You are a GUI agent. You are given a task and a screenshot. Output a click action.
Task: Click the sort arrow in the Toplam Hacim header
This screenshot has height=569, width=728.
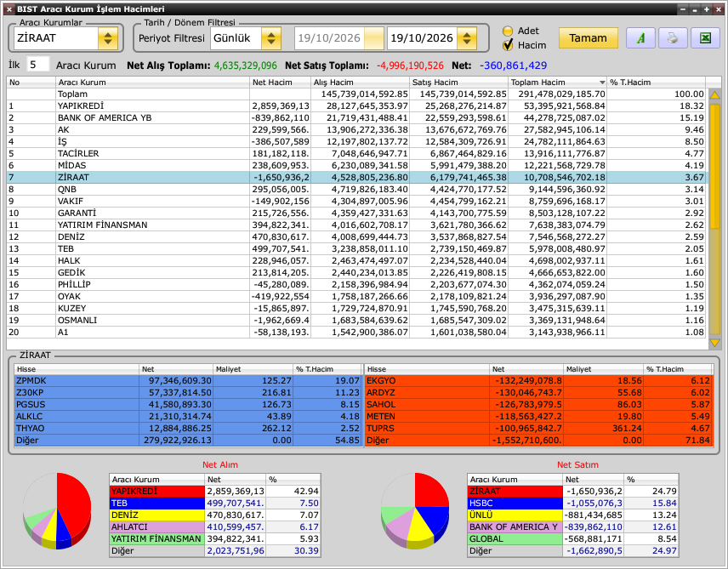click(602, 83)
